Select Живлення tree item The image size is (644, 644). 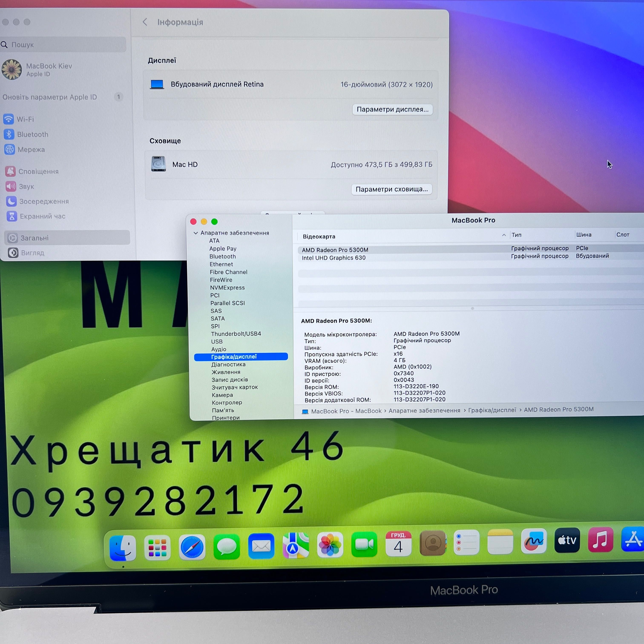click(x=226, y=372)
